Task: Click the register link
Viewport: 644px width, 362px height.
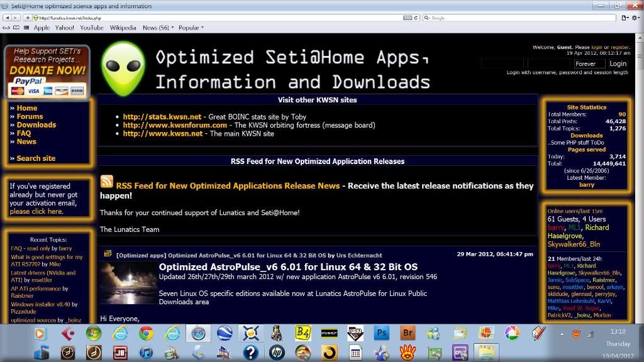Action: 619,47
